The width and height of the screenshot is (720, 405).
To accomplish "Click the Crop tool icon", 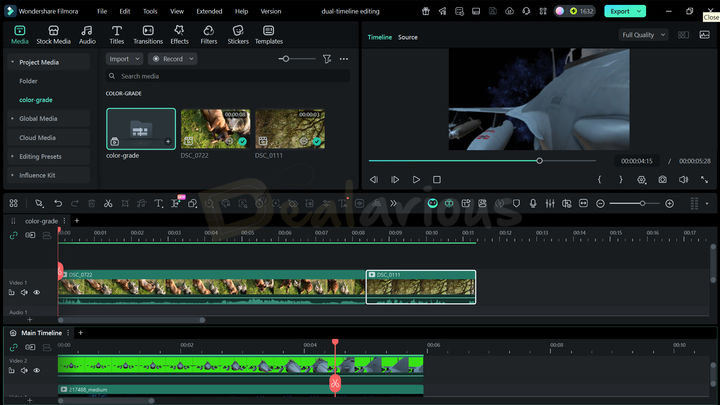I will pos(125,203).
